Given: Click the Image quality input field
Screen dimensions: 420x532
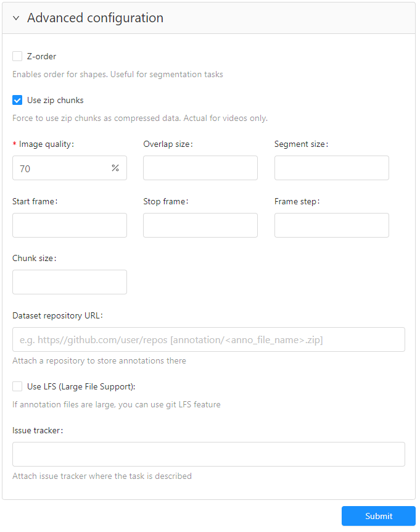Looking at the screenshot, I should 62,168.
